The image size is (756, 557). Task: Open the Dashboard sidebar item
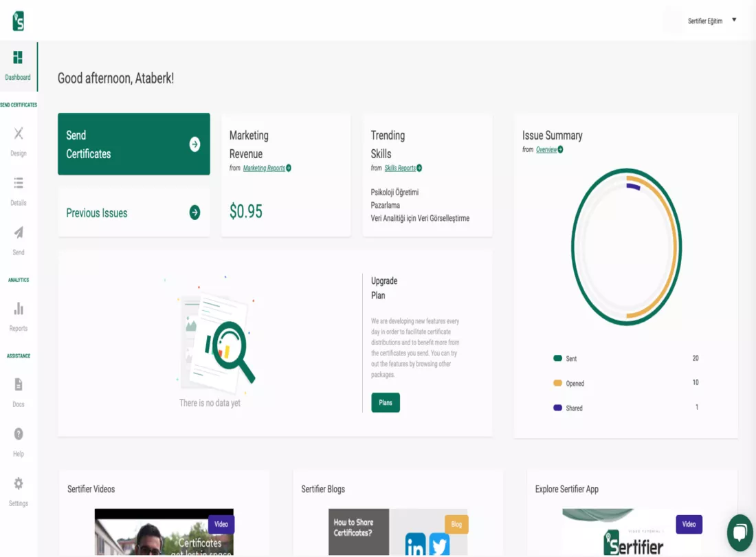tap(18, 66)
